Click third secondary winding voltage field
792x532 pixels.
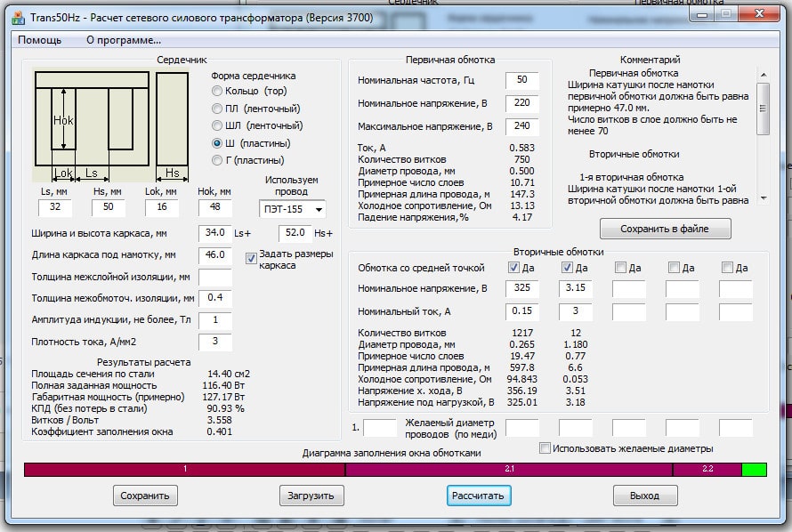[629, 289]
